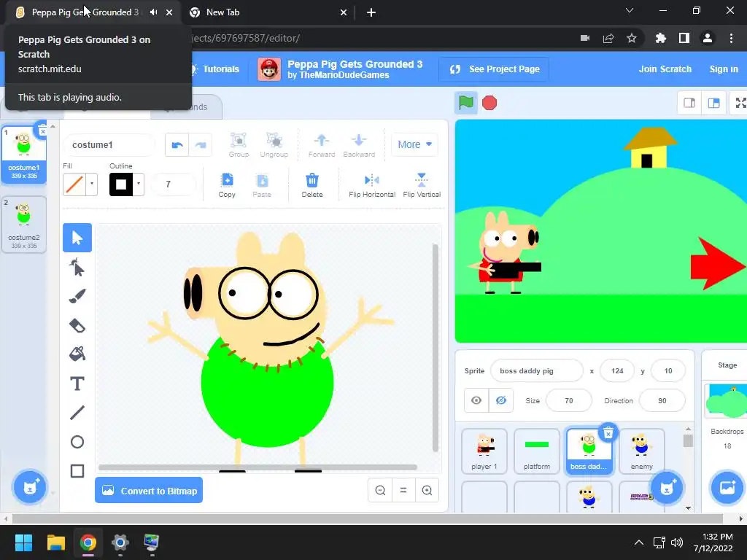Show the sprite with the eye icon
Screen dimensions: 747x560
pyautogui.click(x=476, y=400)
